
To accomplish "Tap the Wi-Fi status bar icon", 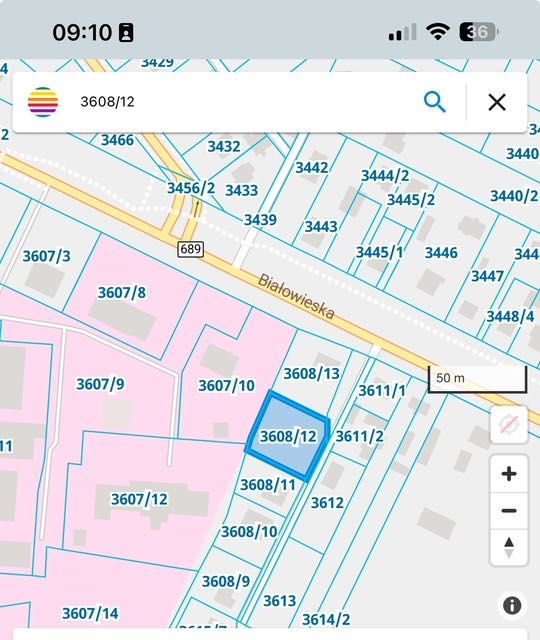I will click(x=438, y=31).
